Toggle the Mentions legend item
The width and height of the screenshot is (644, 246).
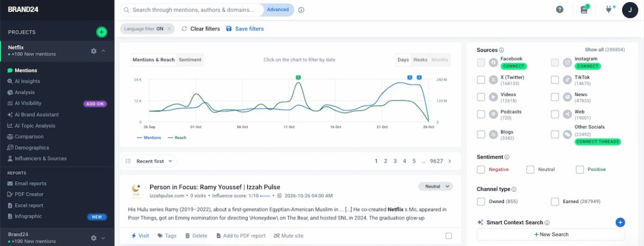[149, 138]
